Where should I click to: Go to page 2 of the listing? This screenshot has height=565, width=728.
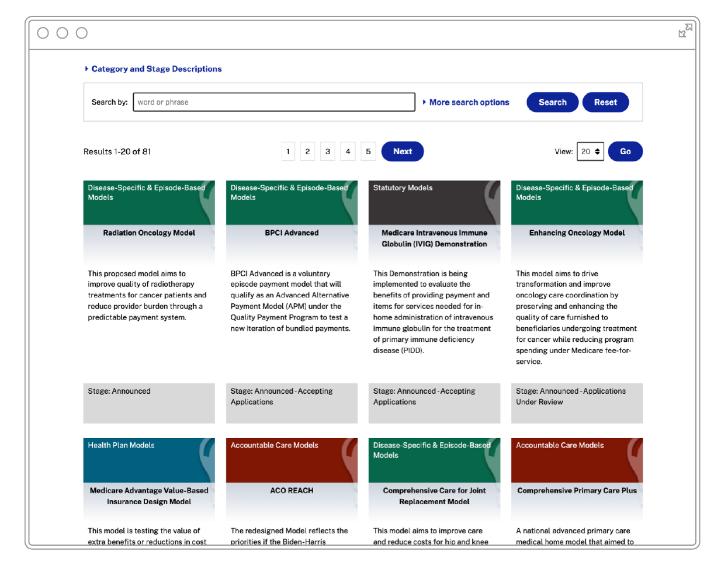tap(307, 151)
